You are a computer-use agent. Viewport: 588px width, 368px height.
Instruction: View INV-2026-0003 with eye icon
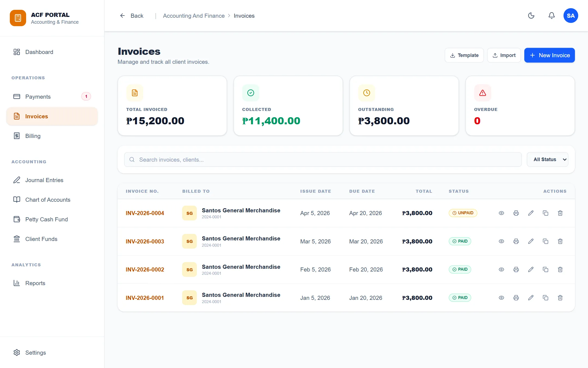tap(501, 241)
